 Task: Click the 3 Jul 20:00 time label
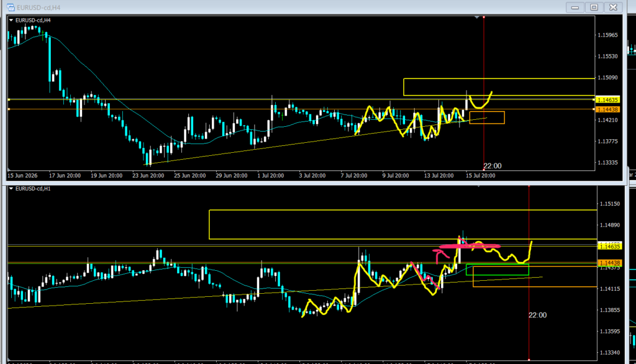[312, 176]
